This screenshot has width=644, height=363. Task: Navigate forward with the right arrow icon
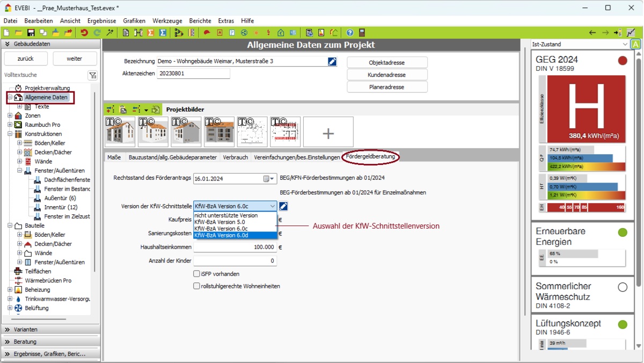pos(605,33)
